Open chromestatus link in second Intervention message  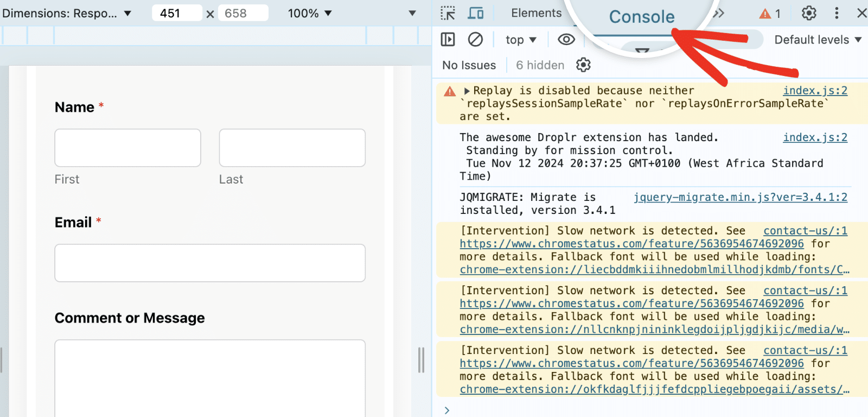pos(632,304)
